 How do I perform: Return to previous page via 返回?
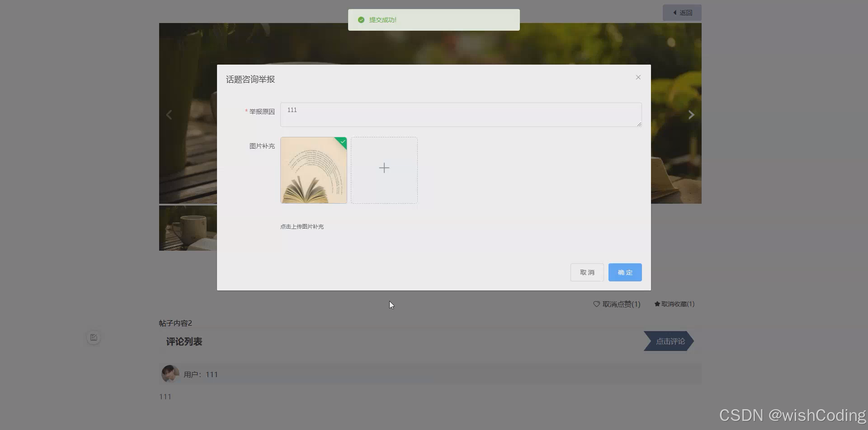point(682,12)
